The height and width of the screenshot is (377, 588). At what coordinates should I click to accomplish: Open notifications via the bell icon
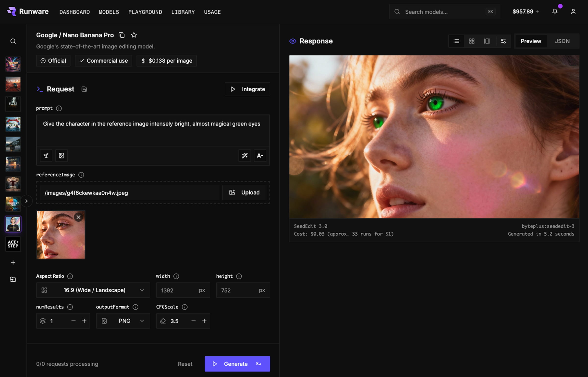pyautogui.click(x=555, y=11)
